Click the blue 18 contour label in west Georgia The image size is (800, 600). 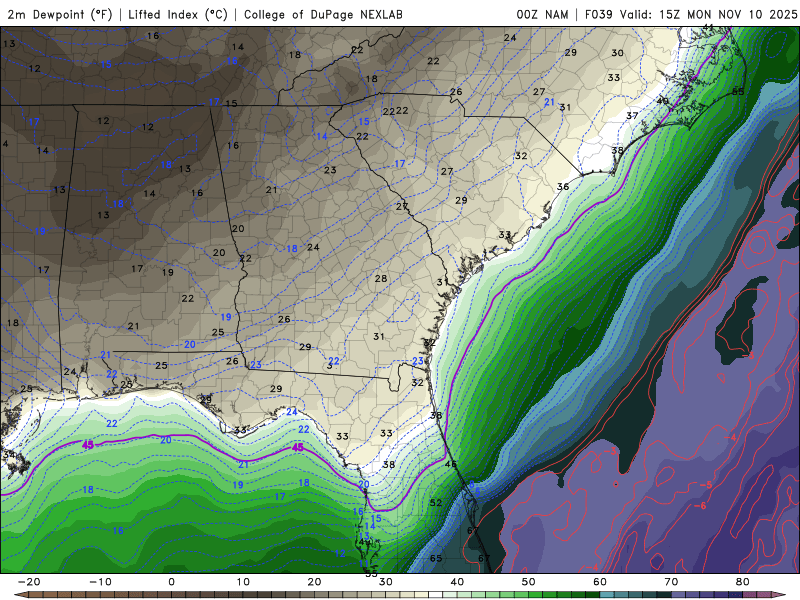click(x=291, y=248)
